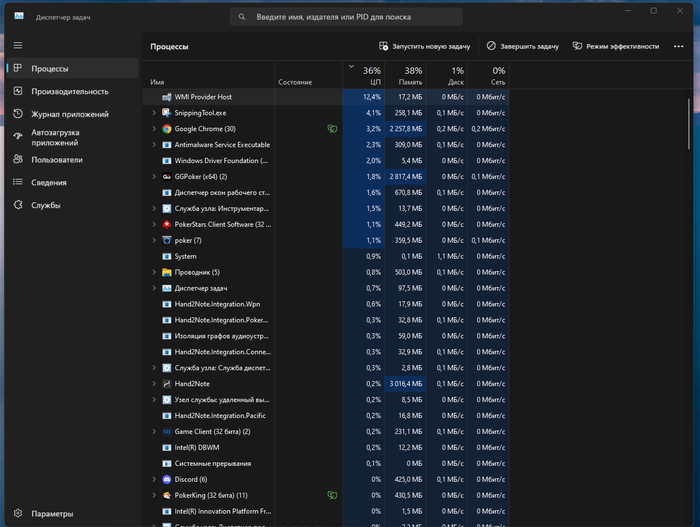Screen dimensions: 700x527
Task: Click the search magnifier icon
Action: click(x=242, y=17)
